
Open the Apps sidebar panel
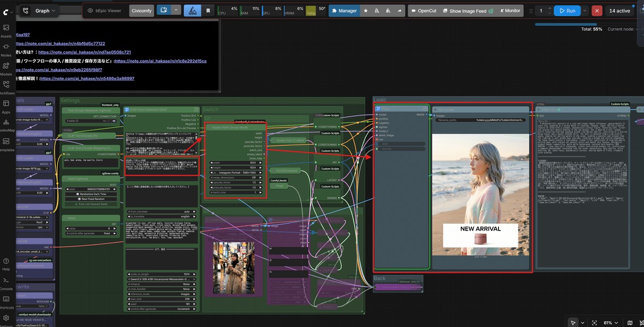(6, 107)
